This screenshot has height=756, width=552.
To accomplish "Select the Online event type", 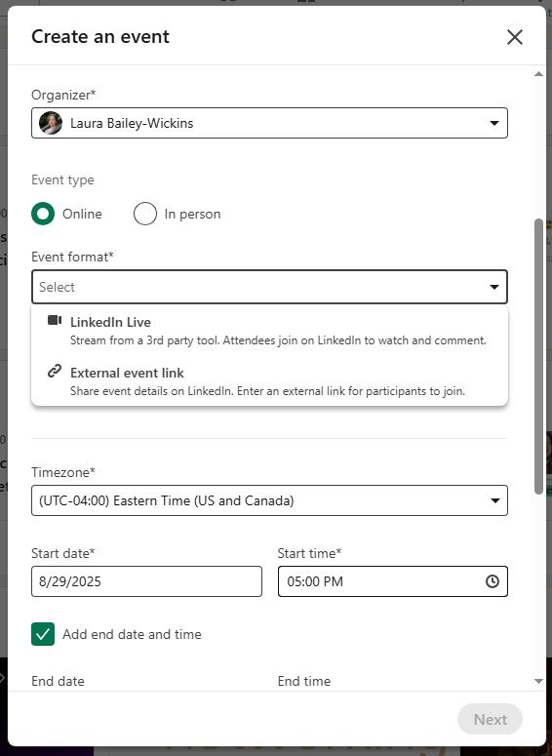I will 43,214.
